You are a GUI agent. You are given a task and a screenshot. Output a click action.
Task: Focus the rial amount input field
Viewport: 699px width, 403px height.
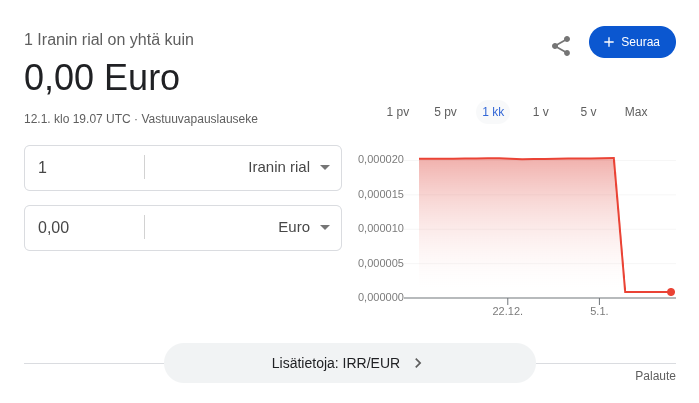tap(87, 168)
